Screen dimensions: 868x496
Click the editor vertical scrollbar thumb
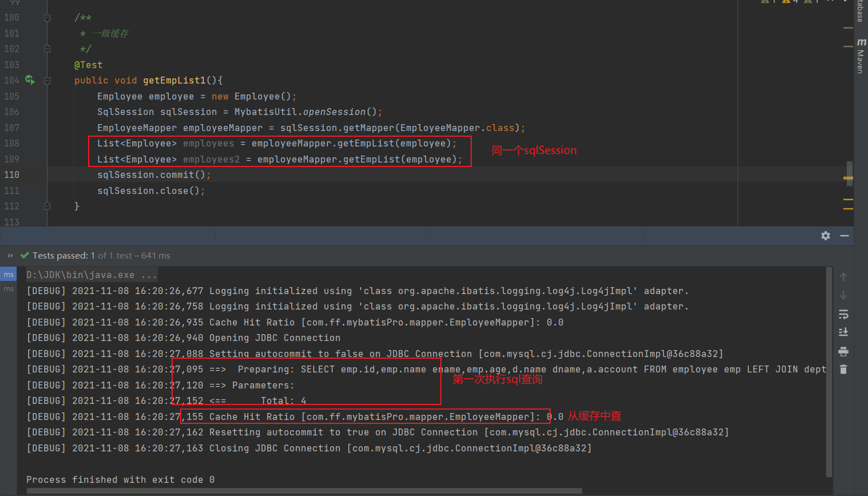850,174
